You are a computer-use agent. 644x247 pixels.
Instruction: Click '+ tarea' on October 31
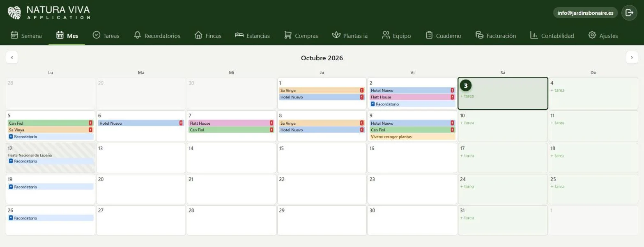click(x=467, y=217)
